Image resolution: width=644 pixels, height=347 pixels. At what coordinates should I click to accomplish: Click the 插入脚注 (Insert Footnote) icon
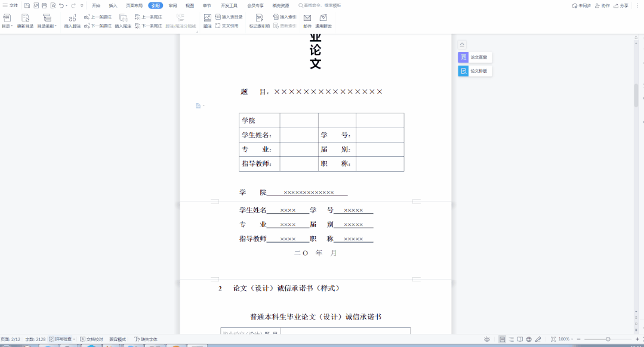[72, 18]
